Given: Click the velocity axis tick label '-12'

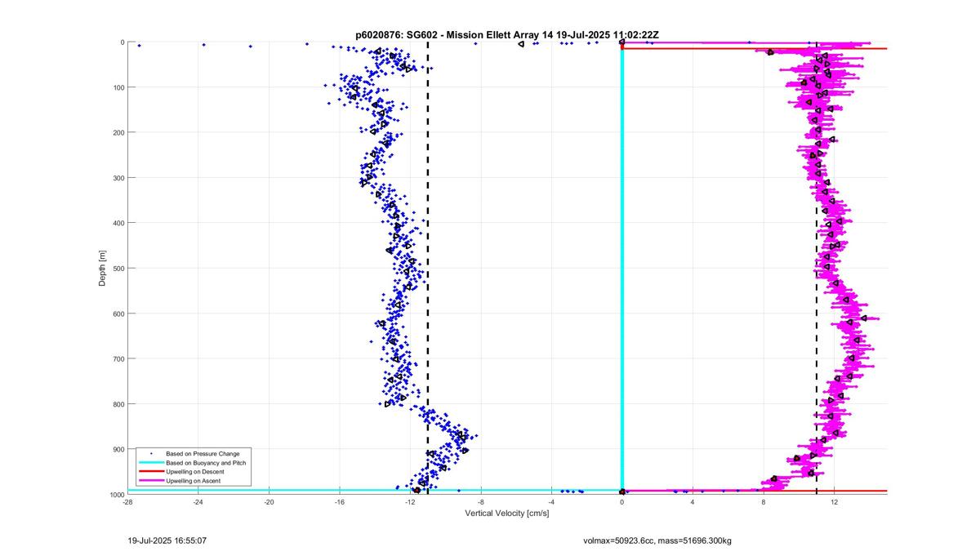Looking at the screenshot, I should point(410,502).
